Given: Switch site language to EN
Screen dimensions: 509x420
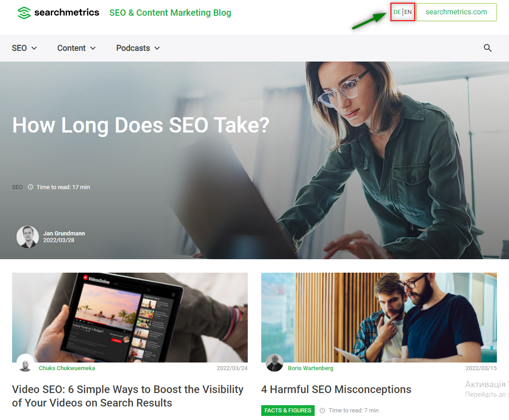Looking at the screenshot, I should 408,12.
